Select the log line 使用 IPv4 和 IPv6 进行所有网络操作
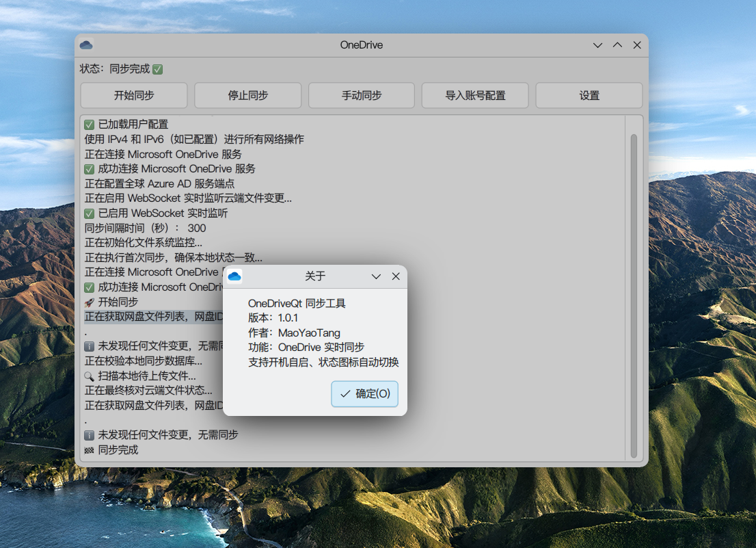756x548 pixels. click(194, 140)
